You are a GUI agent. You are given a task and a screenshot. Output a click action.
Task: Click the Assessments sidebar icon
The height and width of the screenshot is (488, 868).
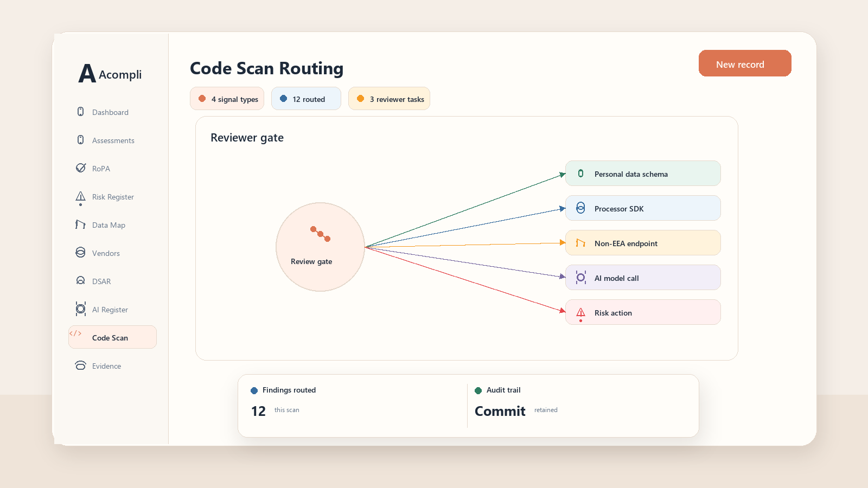[x=80, y=140]
